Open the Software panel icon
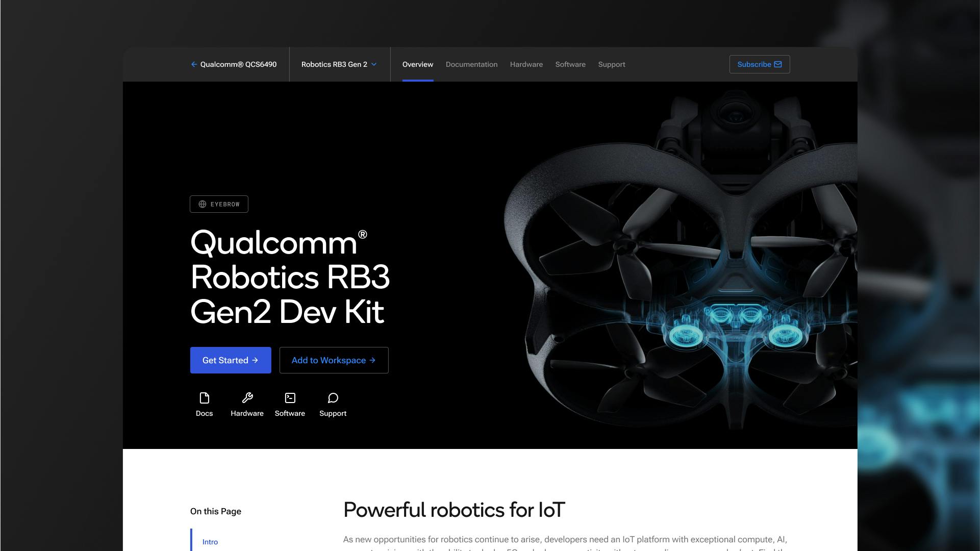Image resolution: width=980 pixels, height=551 pixels. pos(290,398)
